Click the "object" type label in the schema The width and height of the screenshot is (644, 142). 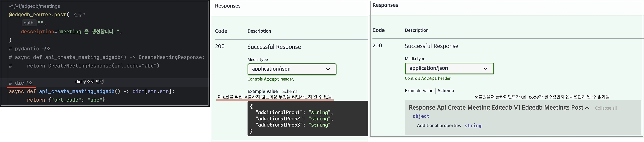pos(421,116)
